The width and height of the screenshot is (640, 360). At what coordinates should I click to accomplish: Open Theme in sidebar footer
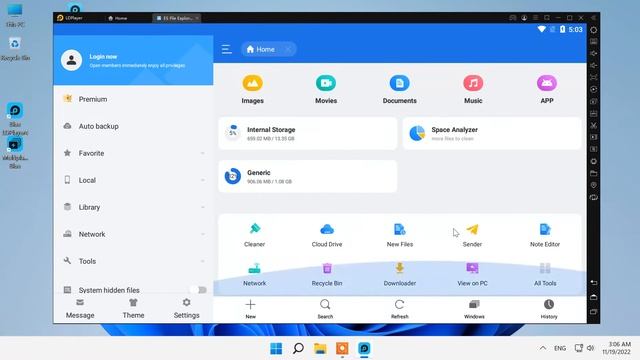click(133, 309)
